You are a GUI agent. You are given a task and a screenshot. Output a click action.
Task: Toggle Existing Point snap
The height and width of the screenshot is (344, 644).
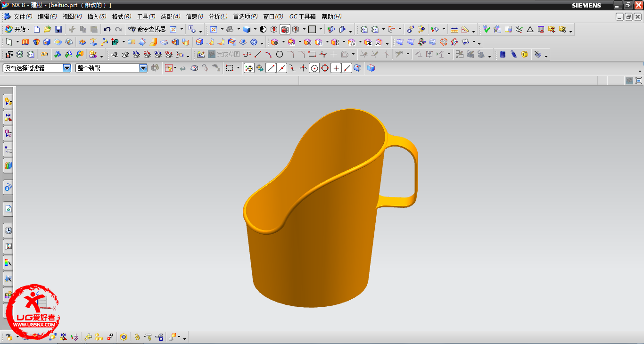(x=336, y=68)
